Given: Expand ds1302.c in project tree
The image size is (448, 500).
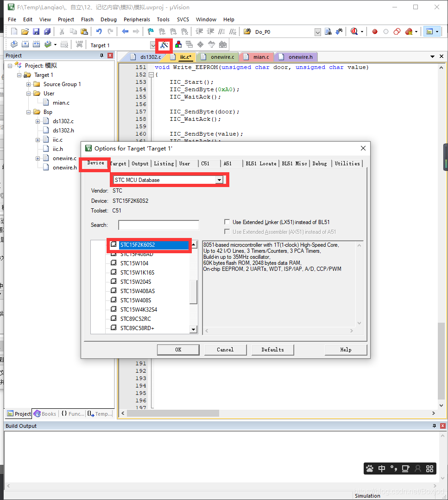Looking at the screenshot, I should 38,121.
